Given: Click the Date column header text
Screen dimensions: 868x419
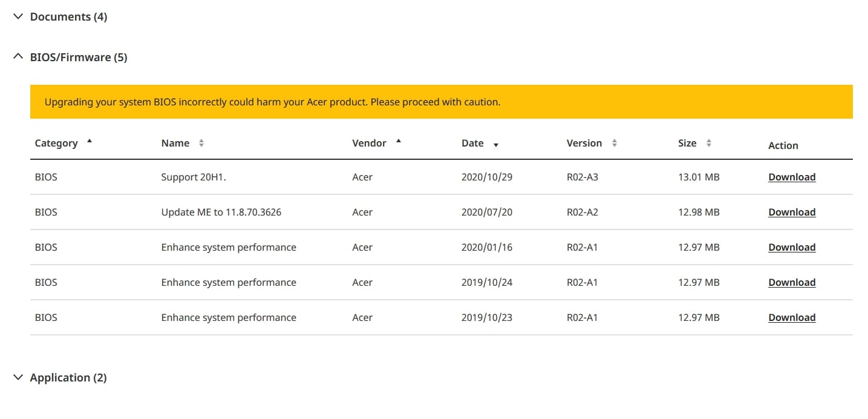Looking at the screenshot, I should pyautogui.click(x=472, y=144).
